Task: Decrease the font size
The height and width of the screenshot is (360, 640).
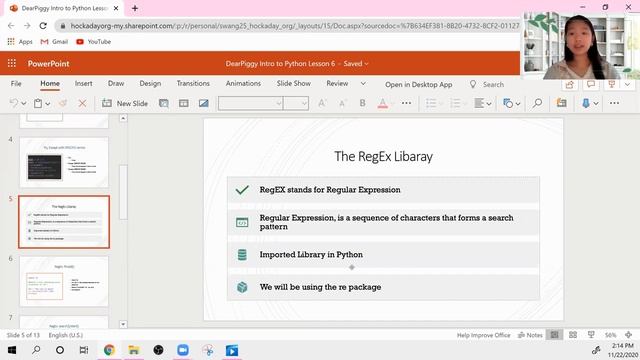Action: tap(342, 103)
